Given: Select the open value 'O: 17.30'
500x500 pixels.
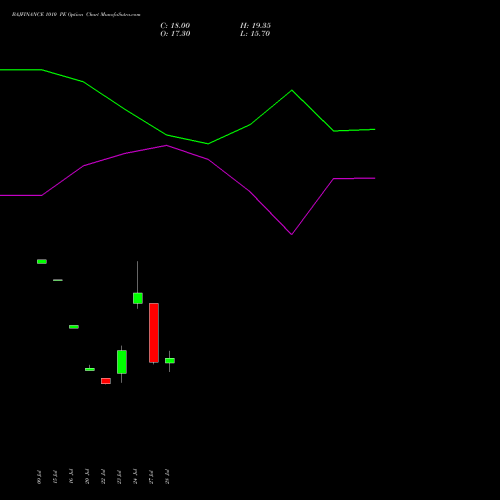Looking at the screenshot, I should point(175,34).
